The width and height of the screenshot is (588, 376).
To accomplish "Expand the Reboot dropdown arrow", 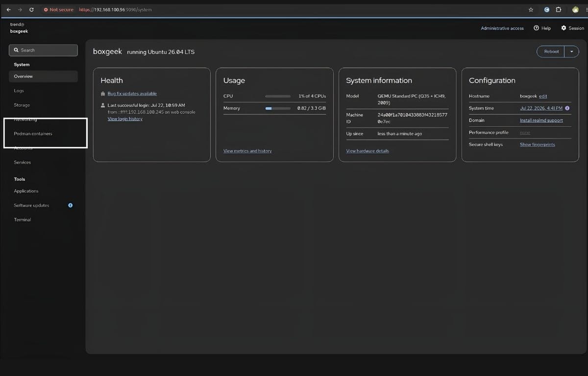I will pyautogui.click(x=571, y=51).
